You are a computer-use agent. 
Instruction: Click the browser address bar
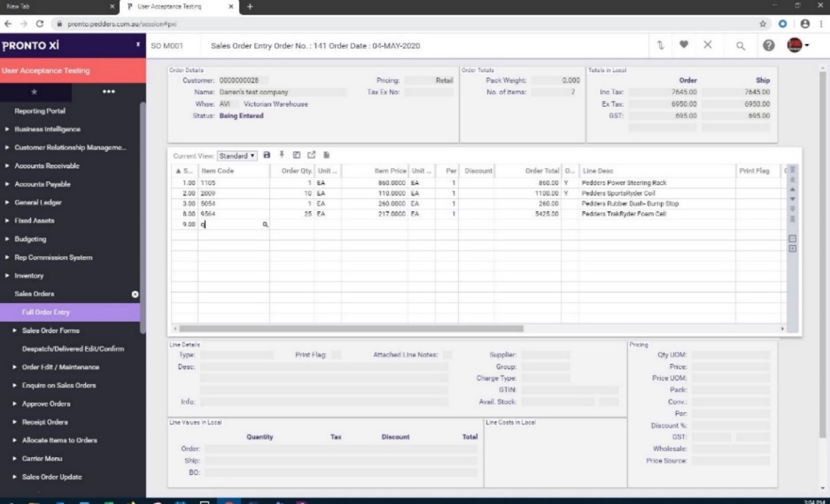[x=407, y=24]
